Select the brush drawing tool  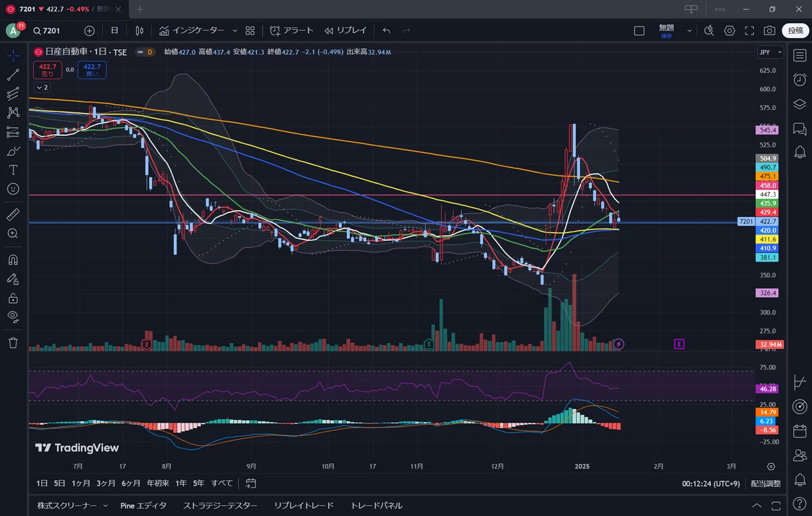13,151
